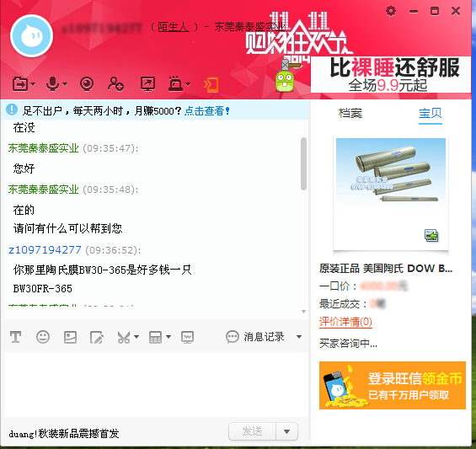The width and height of the screenshot is (476, 449).
Task: Click the 登录旺信领金币 promotion banner
Action: pos(393,385)
